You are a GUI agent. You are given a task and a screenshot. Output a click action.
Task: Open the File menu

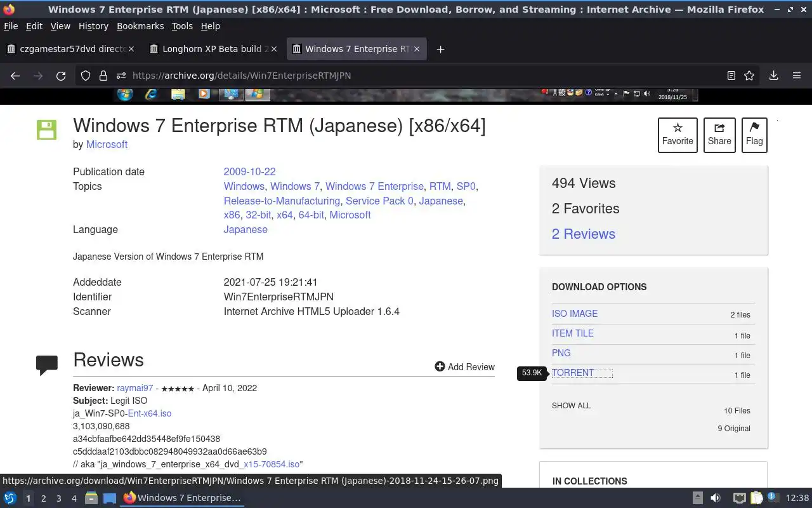coord(11,26)
